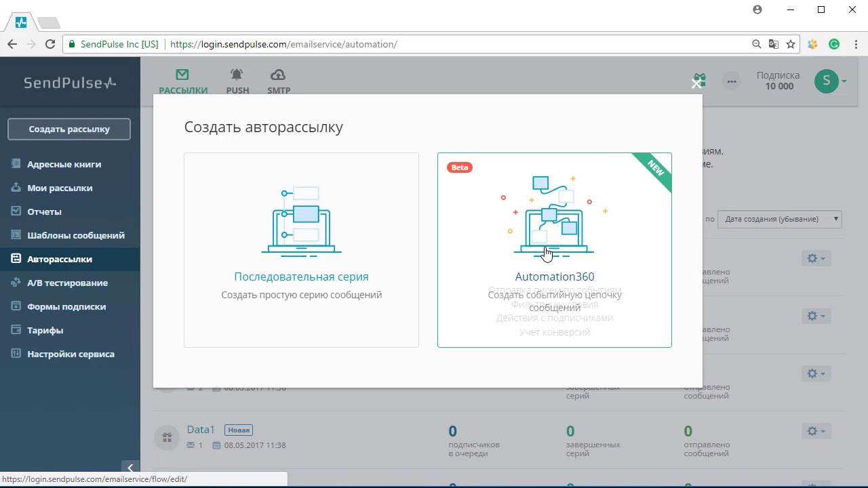868x488 pixels.
Task: Open the green S account avatar menu
Action: (830, 81)
